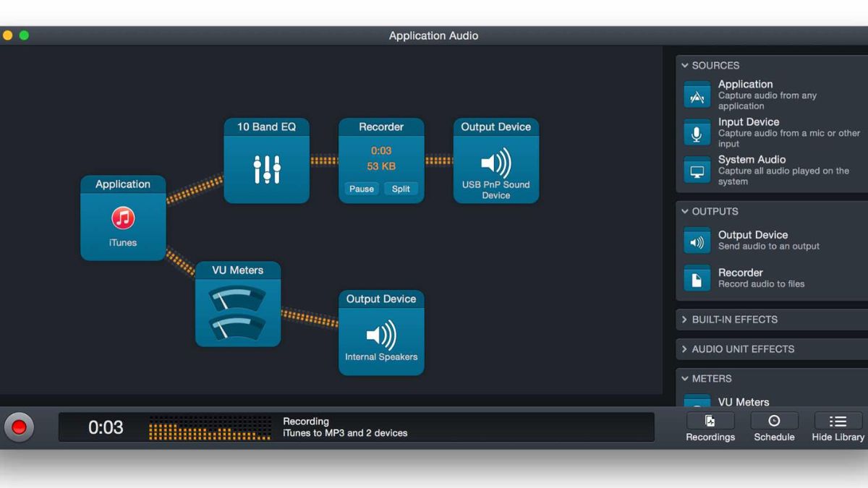
Task: Click 'iTunes to MP3 and 2 devices' status text
Action: point(345,433)
